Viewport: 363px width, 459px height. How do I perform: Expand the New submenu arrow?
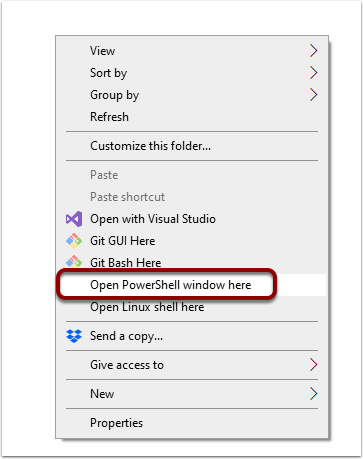313,394
